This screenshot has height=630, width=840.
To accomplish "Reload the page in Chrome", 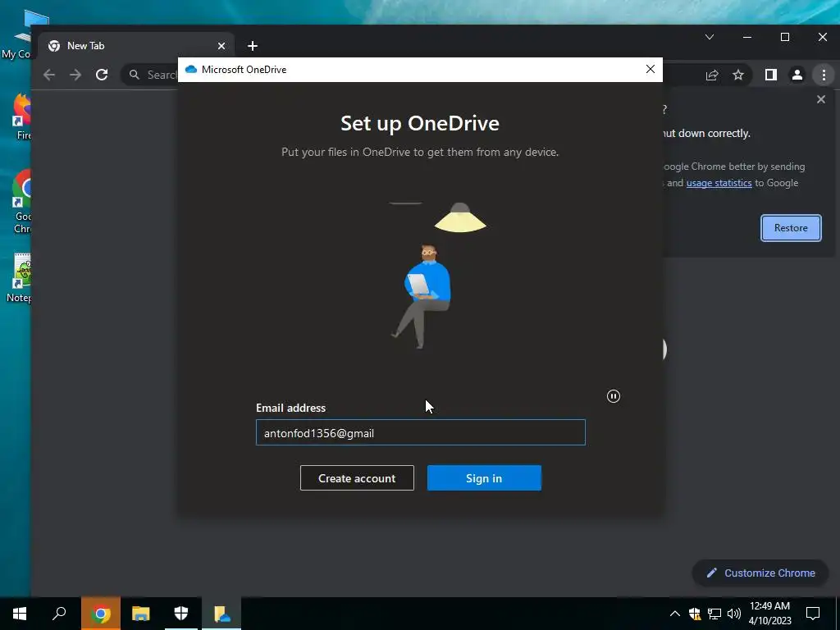I will pyautogui.click(x=102, y=75).
